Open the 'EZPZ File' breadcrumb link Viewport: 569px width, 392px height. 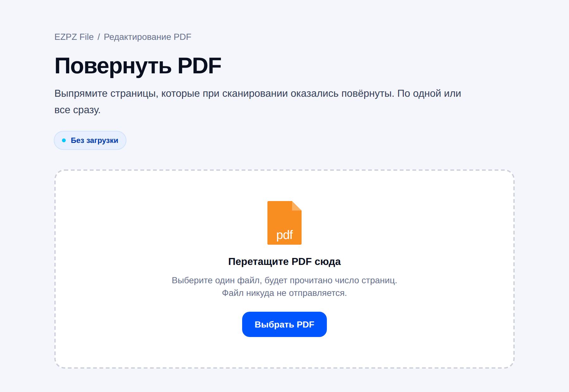tap(74, 37)
